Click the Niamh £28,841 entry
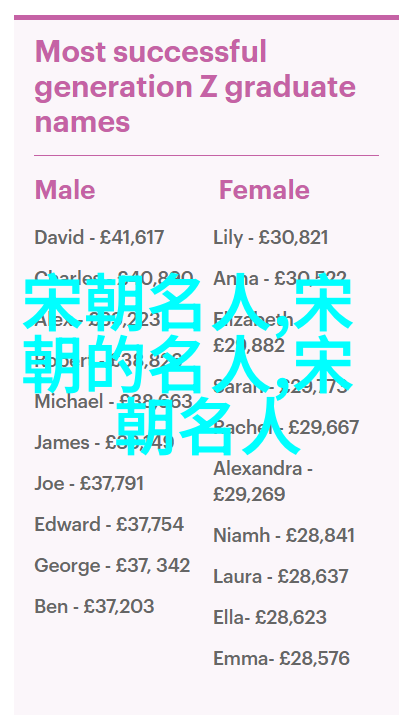 point(284,535)
